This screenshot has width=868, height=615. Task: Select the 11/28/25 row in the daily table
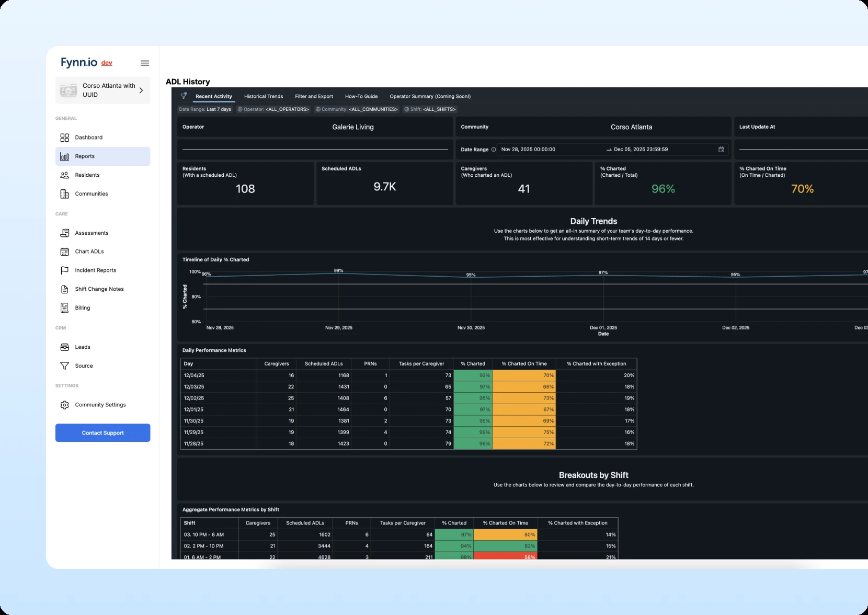[408, 444]
